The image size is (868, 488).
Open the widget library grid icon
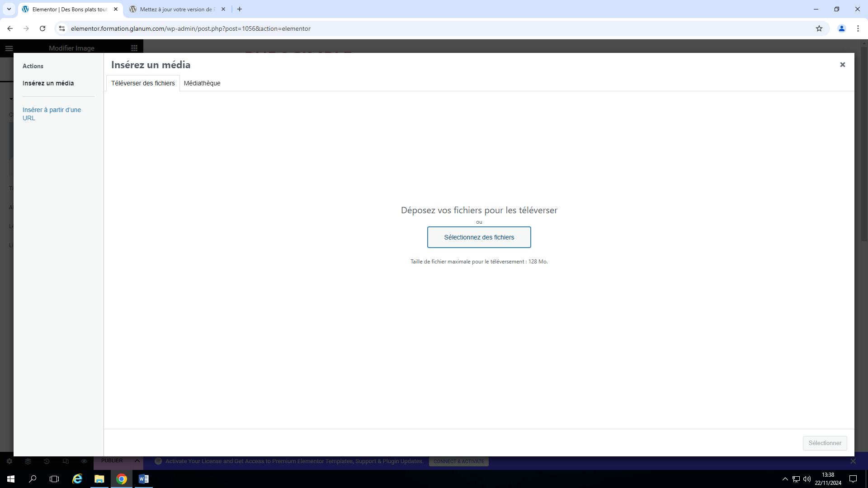(134, 48)
